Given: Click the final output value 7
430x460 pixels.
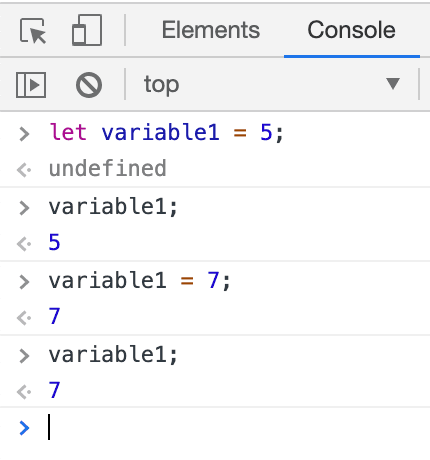Looking at the screenshot, I should 54,390.
